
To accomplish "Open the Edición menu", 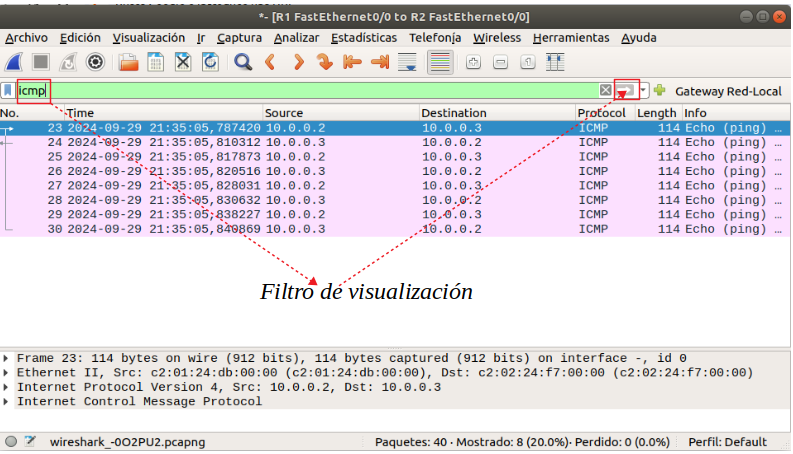I will [x=80, y=38].
